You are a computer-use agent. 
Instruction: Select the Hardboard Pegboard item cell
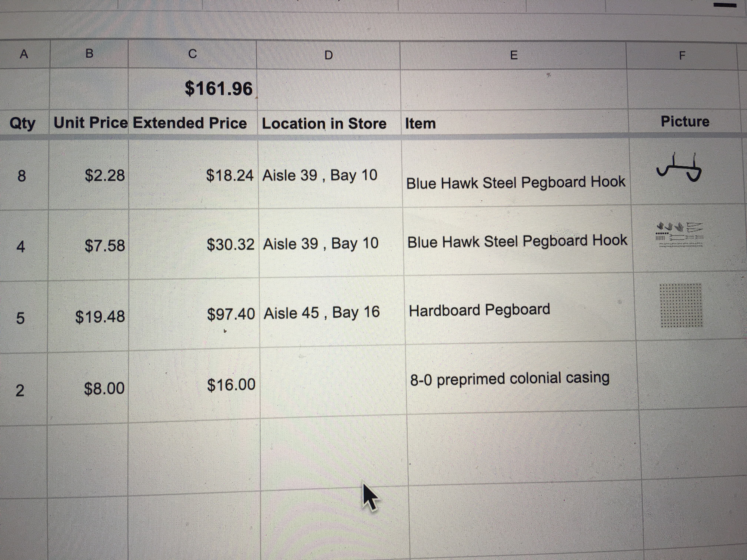[x=479, y=310]
